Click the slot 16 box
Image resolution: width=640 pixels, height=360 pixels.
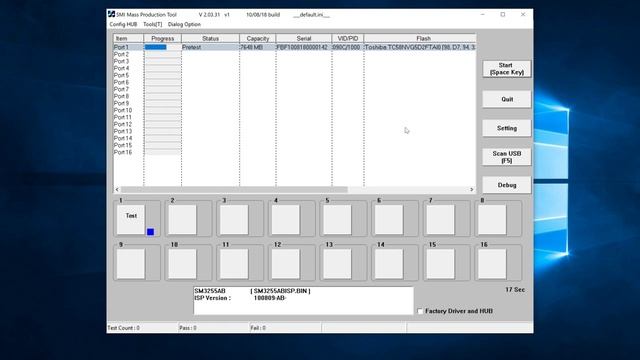click(x=492, y=264)
